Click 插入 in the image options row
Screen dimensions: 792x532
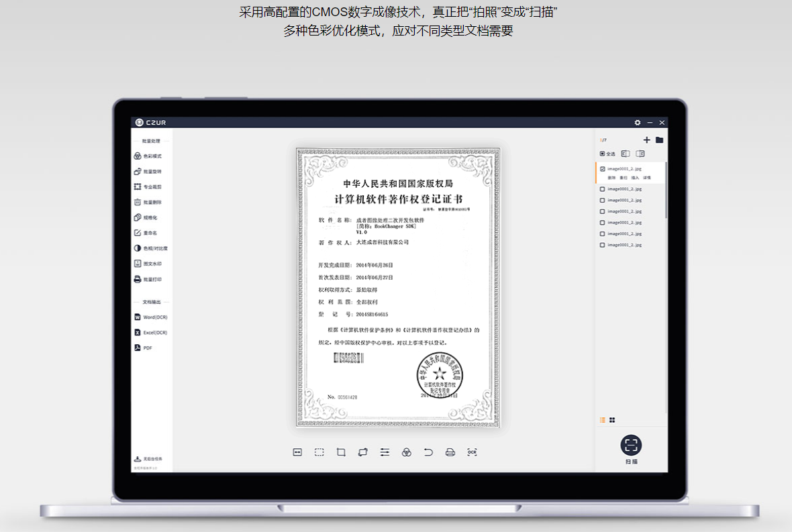click(x=634, y=177)
